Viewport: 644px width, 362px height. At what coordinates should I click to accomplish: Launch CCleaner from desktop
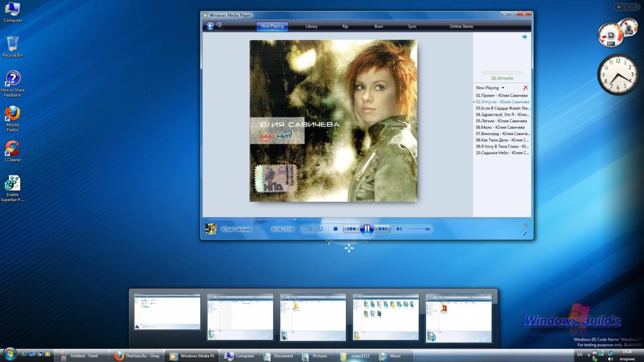tap(13, 151)
